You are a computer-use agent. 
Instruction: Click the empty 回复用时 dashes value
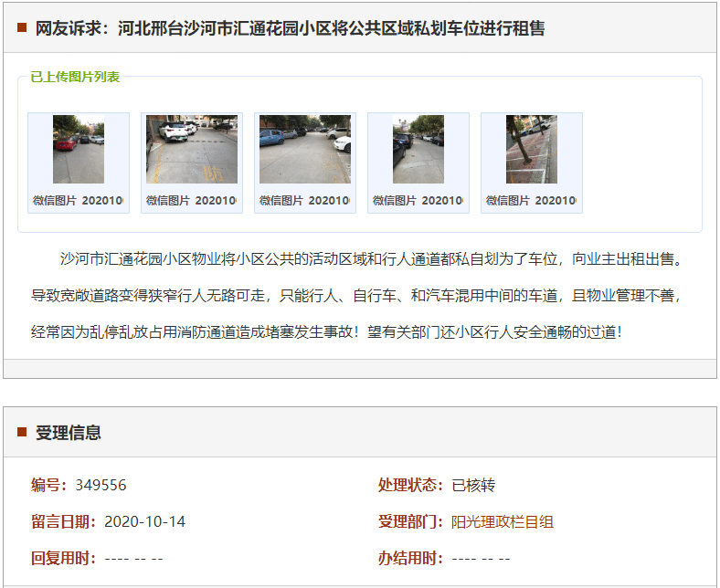[133, 559]
